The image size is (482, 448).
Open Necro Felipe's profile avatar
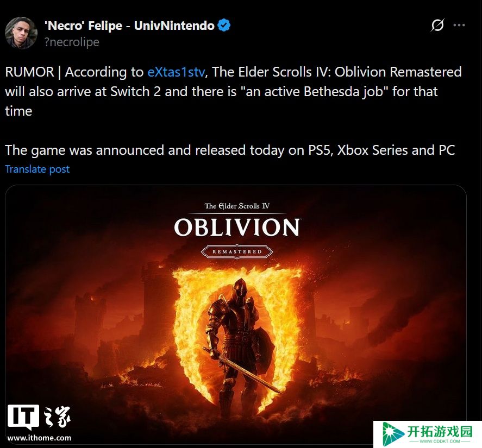coord(21,33)
